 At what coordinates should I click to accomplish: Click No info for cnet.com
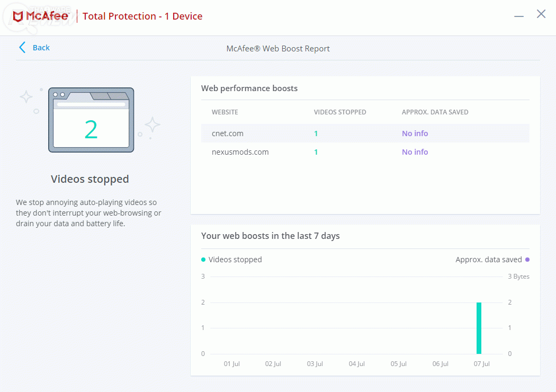click(415, 133)
